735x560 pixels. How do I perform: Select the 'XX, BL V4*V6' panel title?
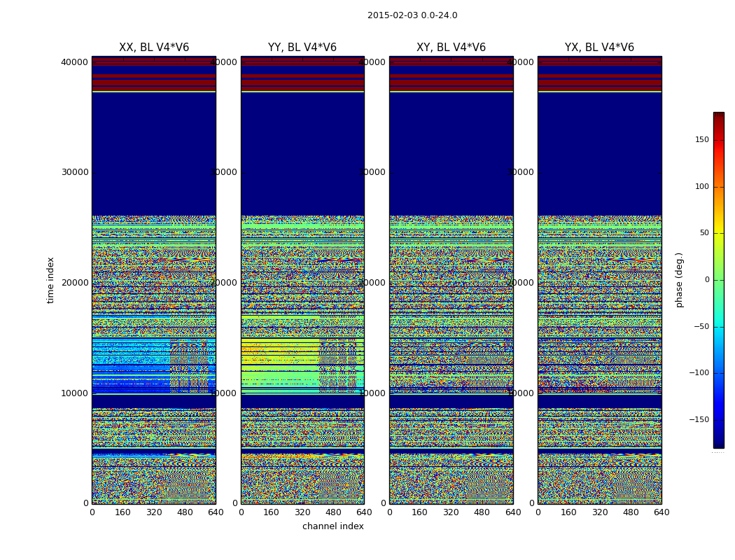[x=154, y=48]
